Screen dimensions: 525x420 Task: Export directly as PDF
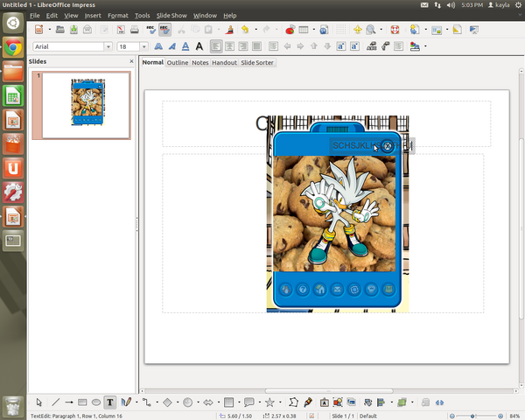pyautogui.click(x=121, y=30)
